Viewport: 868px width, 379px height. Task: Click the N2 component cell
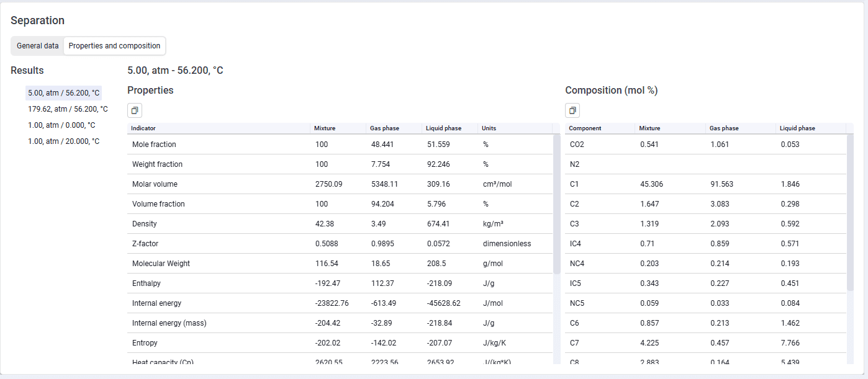tap(600, 164)
